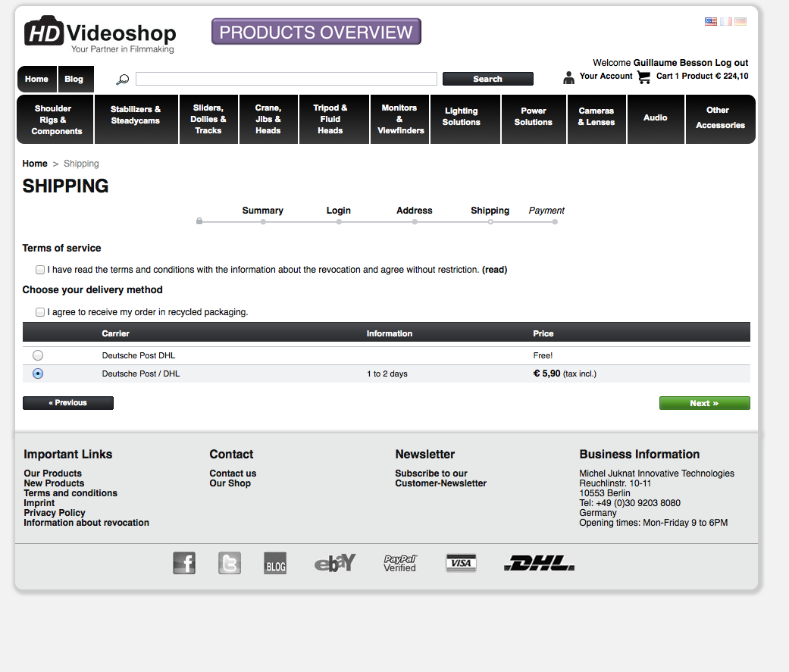Open the Home tab

pyautogui.click(x=36, y=79)
